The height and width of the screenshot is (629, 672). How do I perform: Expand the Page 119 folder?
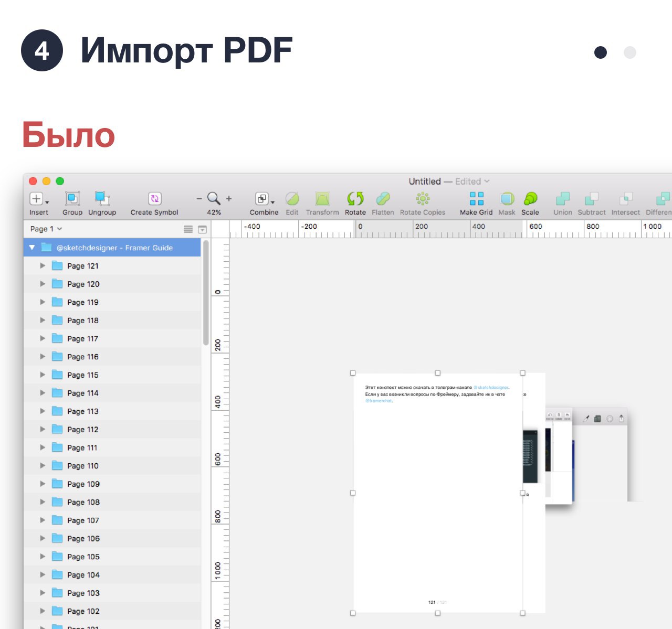click(43, 302)
